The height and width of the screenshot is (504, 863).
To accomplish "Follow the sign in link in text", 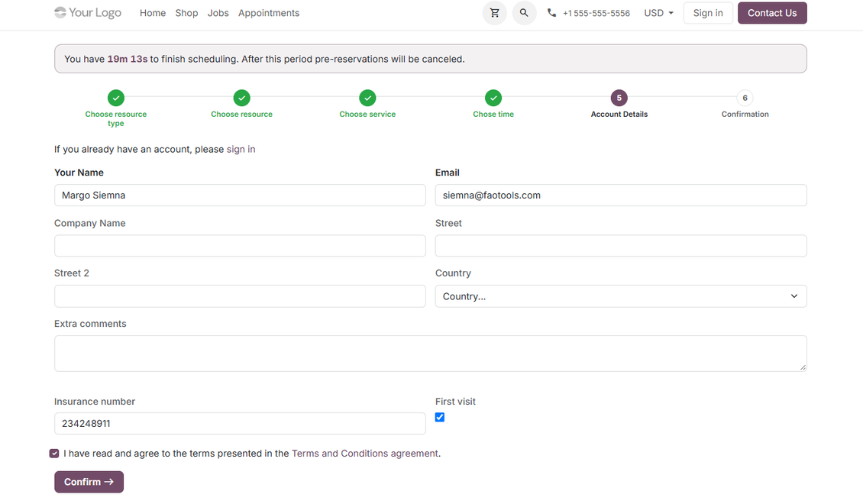I will coord(241,149).
